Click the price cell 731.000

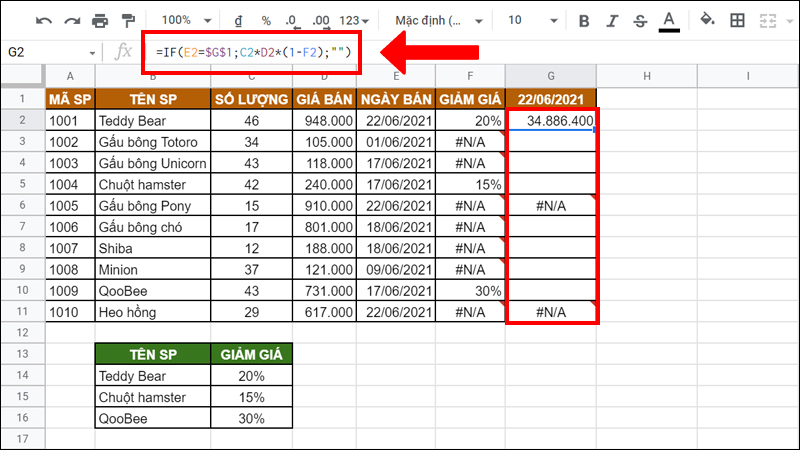tap(324, 291)
